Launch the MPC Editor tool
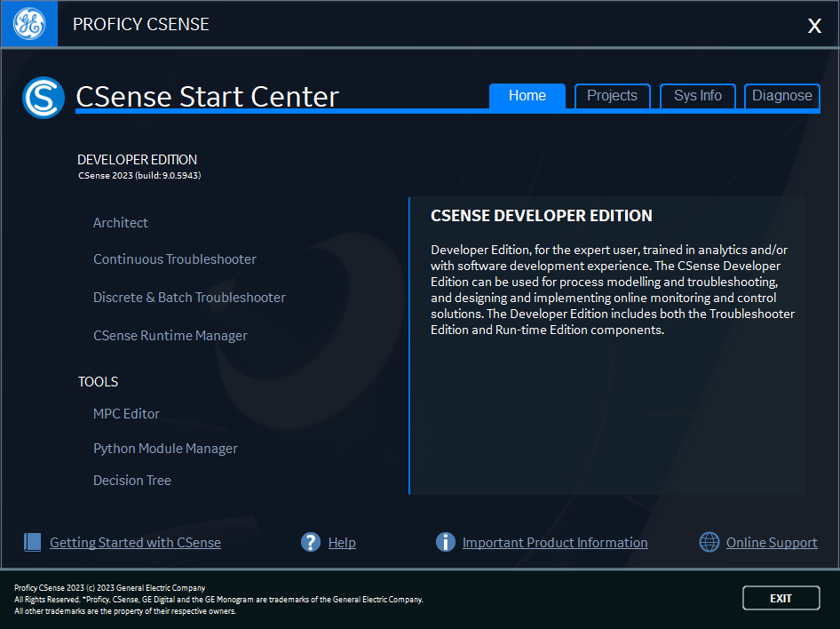The height and width of the screenshot is (629, 840). point(126,414)
